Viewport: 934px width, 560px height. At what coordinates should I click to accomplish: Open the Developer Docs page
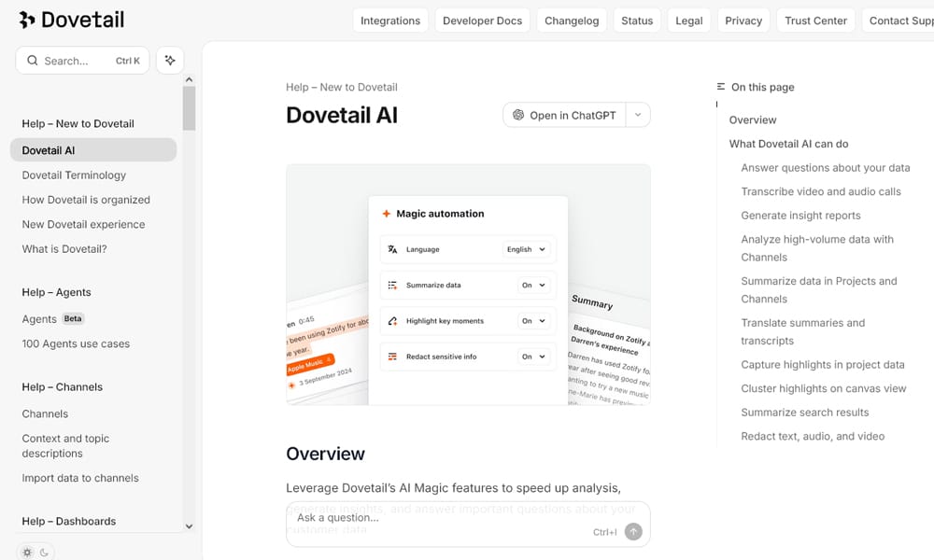(x=482, y=20)
